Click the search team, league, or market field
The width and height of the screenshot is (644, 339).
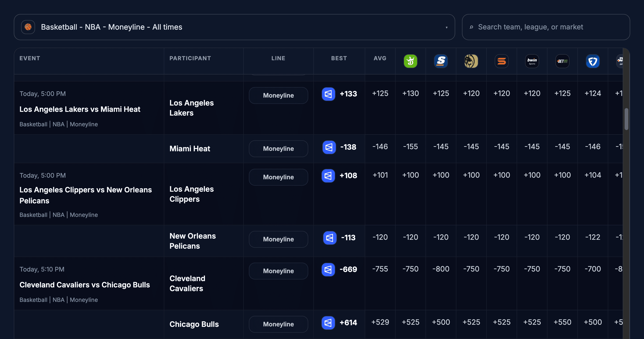point(546,27)
